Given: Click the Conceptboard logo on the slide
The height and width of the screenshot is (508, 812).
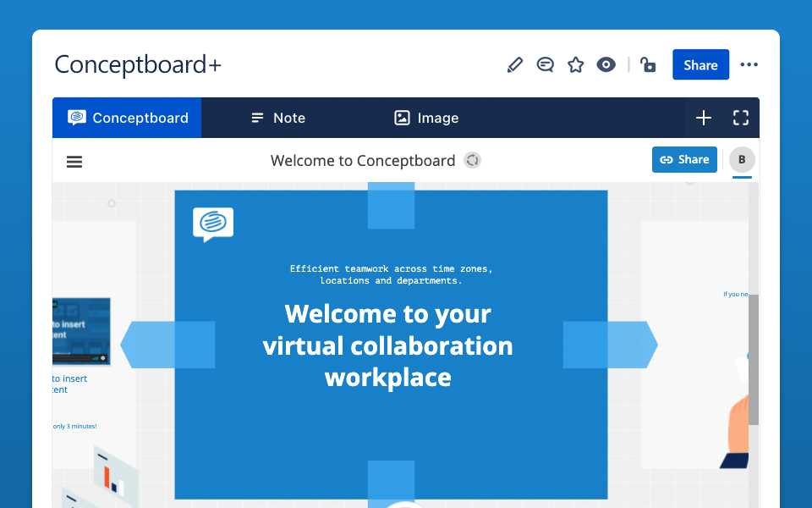Looking at the screenshot, I should click(x=213, y=224).
